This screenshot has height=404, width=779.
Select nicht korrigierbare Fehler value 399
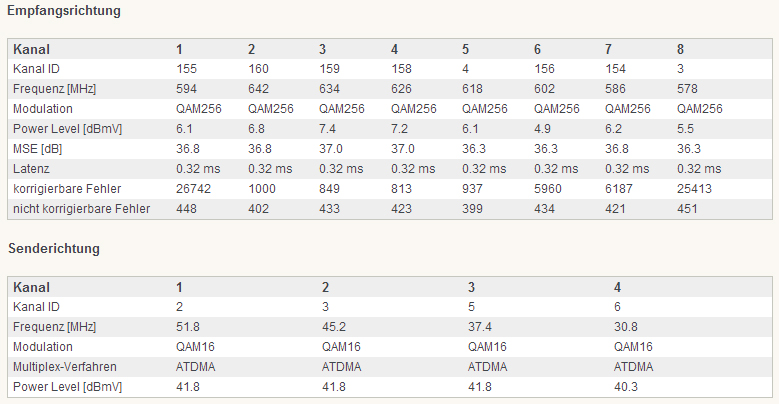[472, 209]
